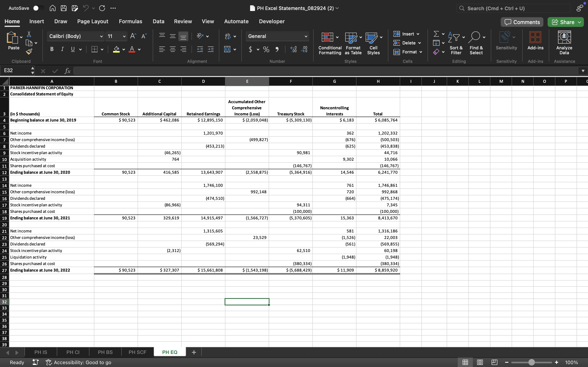
Task: Click the Share button
Action: point(563,22)
